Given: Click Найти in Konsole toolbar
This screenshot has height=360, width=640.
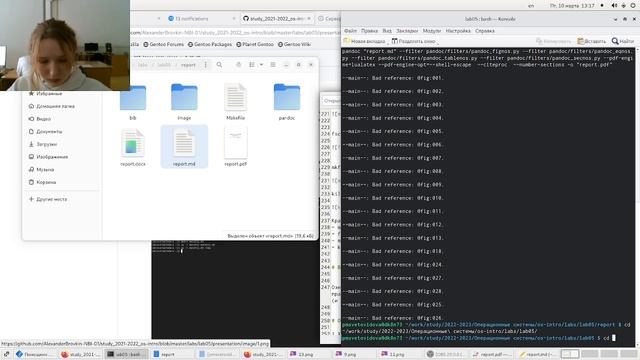Looking at the screenshot, I should [x=622, y=41].
